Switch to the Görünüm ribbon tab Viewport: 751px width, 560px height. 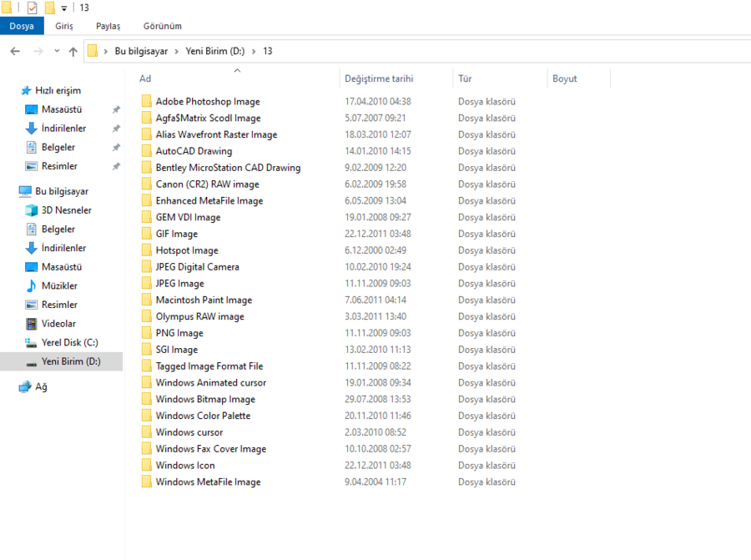tap(163, 26)
